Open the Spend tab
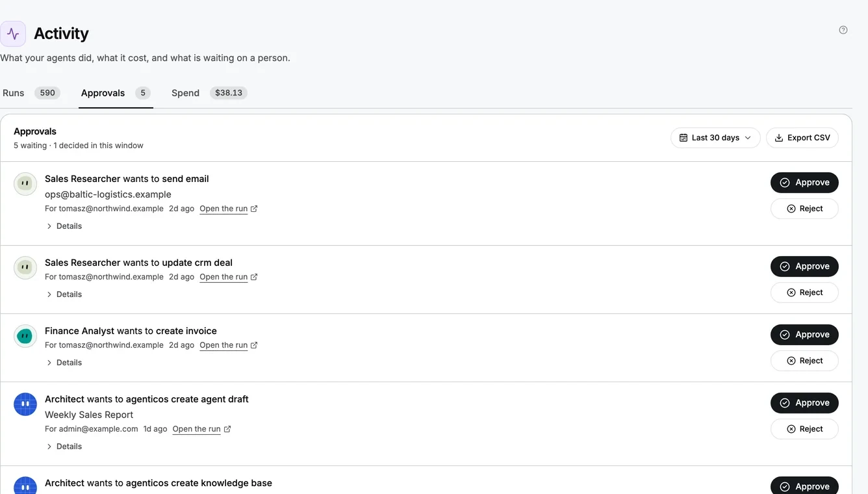Image resolution: width=868 pixels, height=494 pixels. pyautogui.click(x=209, y=93)
